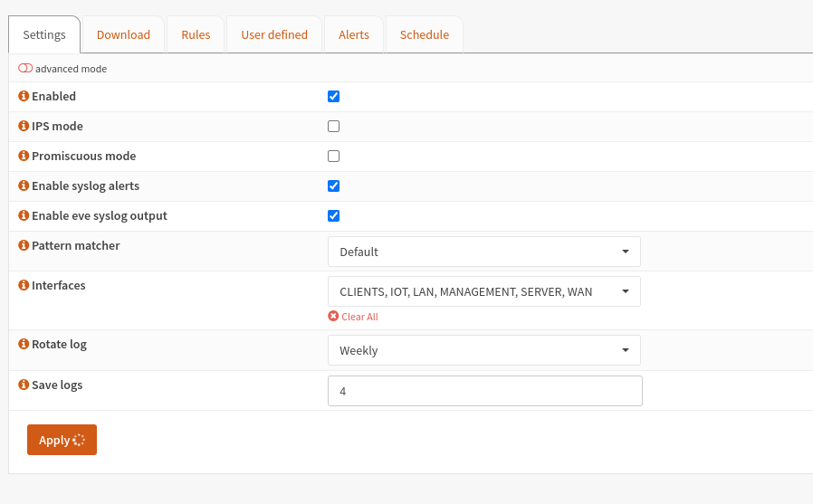
Task: Expand the Interfaces selection dropdown
Action: click(483, 291)
